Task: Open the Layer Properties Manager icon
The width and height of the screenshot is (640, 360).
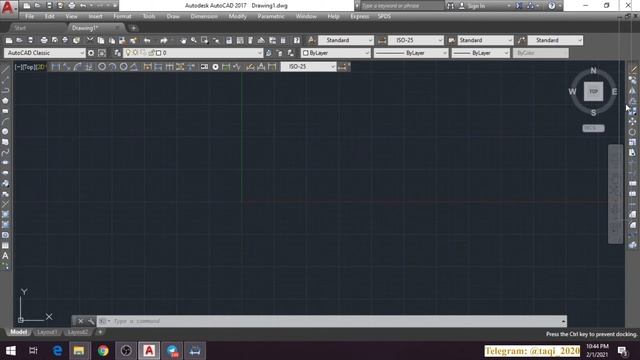Action: 118,53
